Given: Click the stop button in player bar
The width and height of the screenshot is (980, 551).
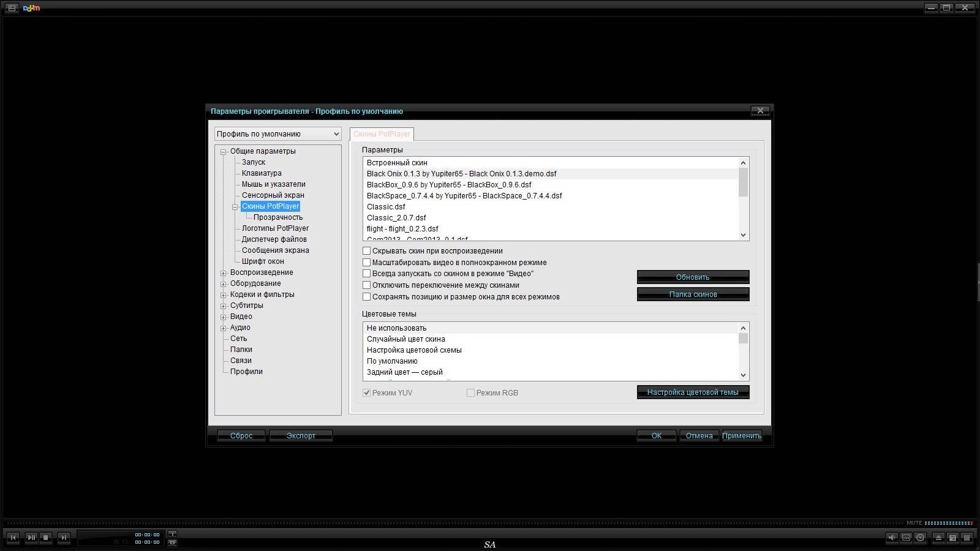Looking at the screenshot, I should coord(46,538).
